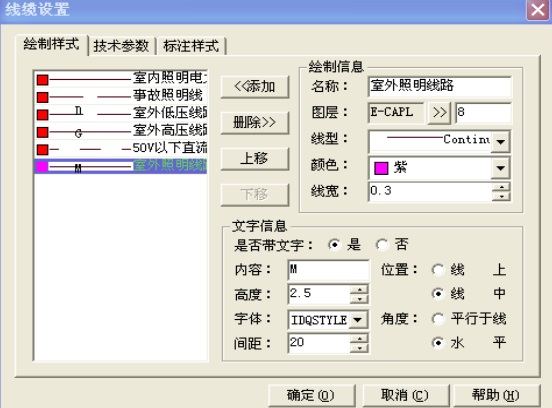Screen dimensions: 552x408
Task: Click the 高度 field showing 2.5
Action: tap(319, 294)
